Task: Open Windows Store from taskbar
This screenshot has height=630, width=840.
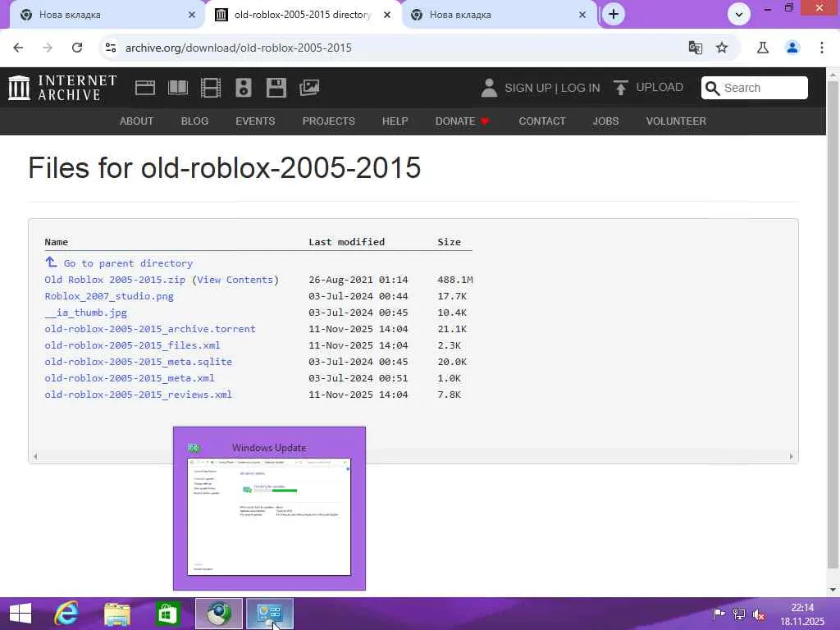Action: coord(167,614)
